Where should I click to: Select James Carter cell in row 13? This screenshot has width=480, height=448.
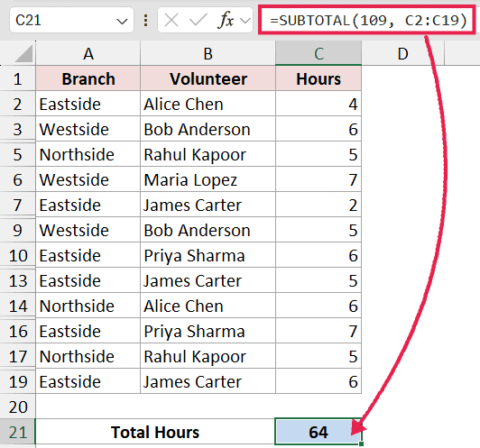pos(208,280)
